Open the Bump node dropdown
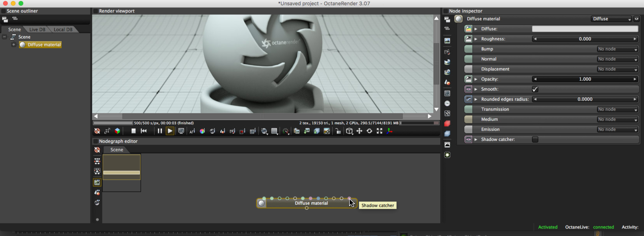The height and width of the screenshot is (236, 644). 617,49
